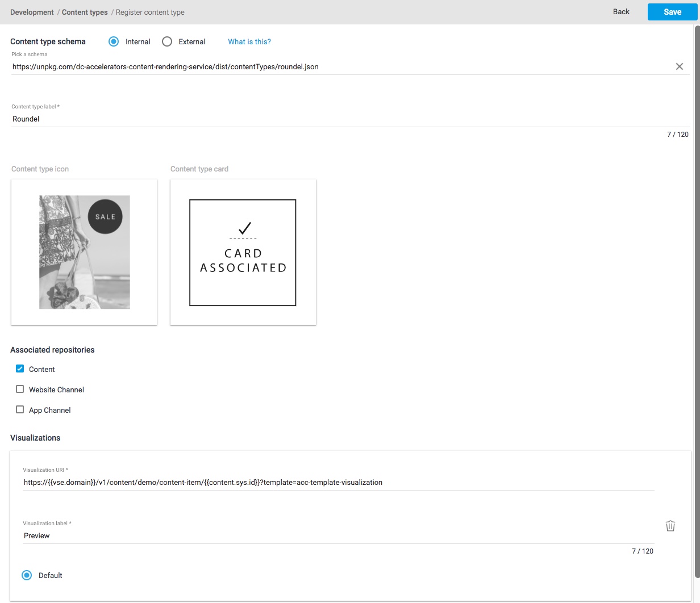
Task: Select the External schema radio button
Action: pos(167,41)
